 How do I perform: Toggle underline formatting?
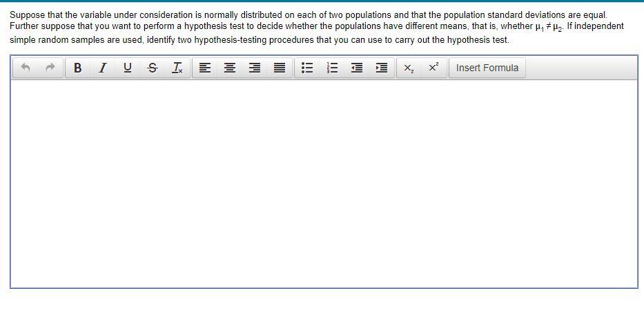(x=128, y=68)
